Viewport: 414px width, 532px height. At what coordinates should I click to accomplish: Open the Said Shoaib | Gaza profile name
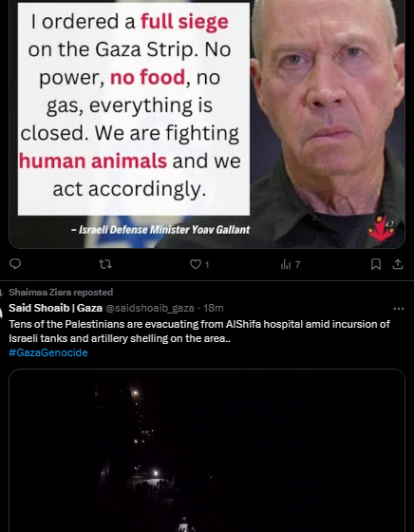55,308
